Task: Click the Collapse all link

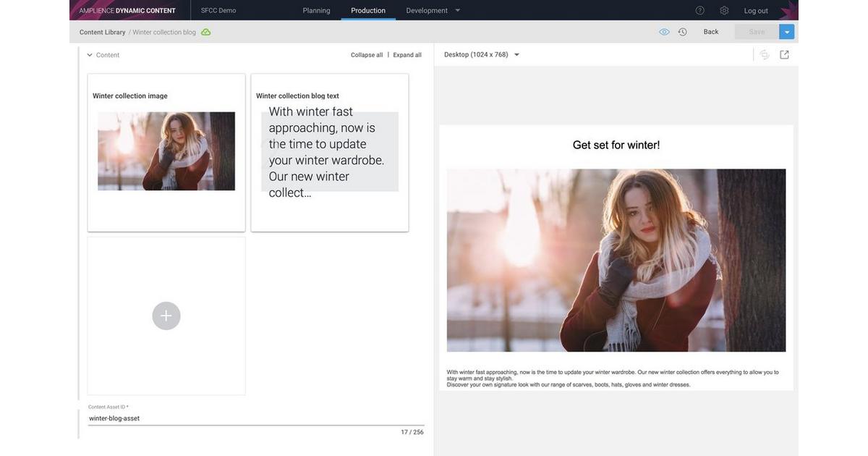Action: click(367, 55)
